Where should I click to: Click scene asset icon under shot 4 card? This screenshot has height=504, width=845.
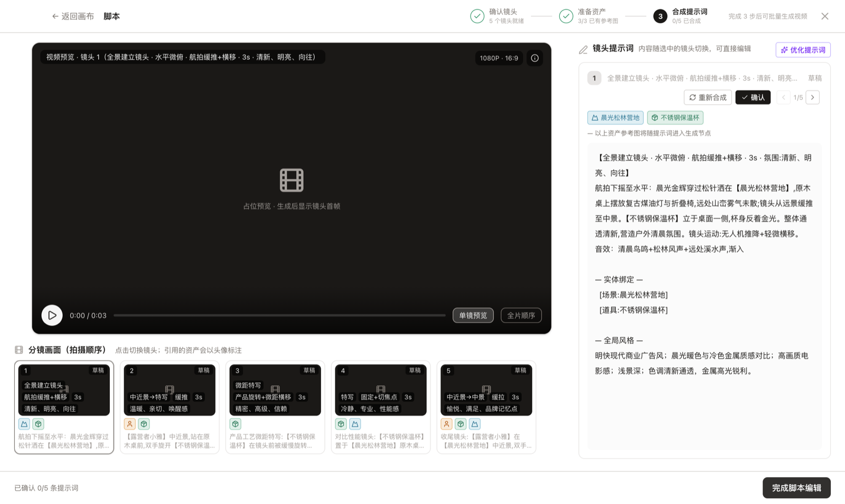point(355,424)
